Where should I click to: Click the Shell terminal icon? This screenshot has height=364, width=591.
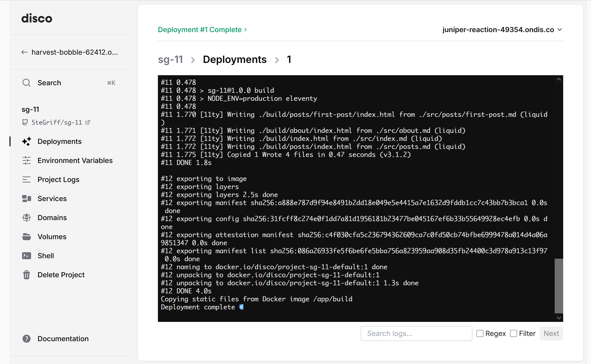[x=27, y=256]
